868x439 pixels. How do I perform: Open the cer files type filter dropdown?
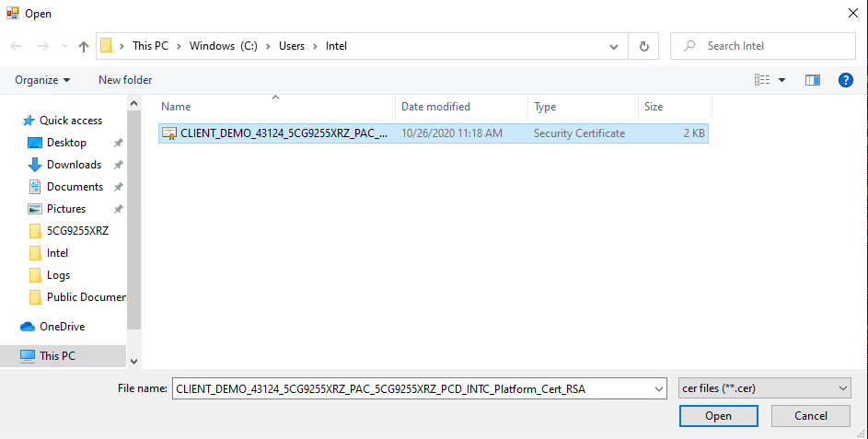click(765, 388)
